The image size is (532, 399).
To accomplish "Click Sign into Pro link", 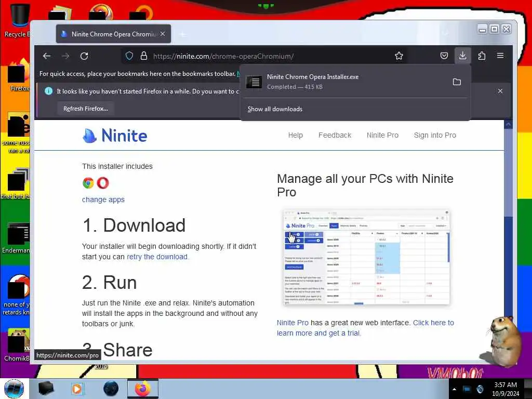I will click(x=435, y=135).
